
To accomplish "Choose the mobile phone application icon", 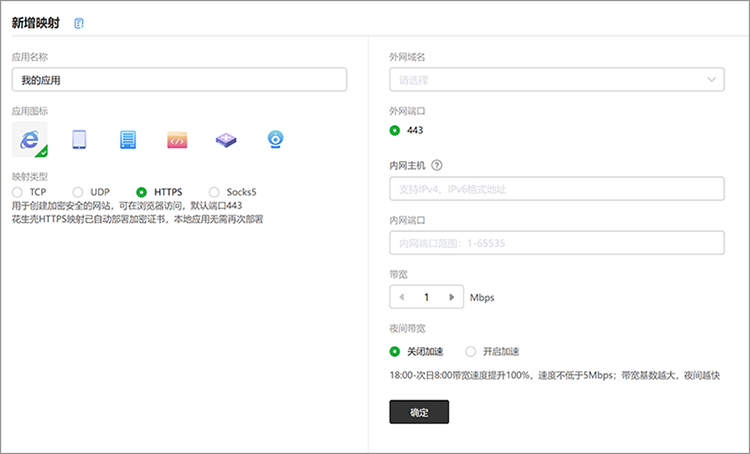I will 79,140.
